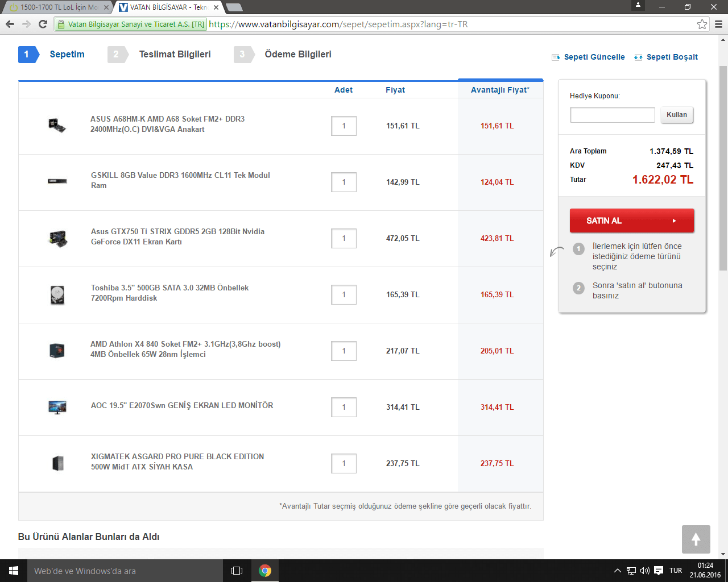The height and width of the screenshot is (582, 728).
Task: Click the Toshiba 500GB harddisk thumbnail
Action: 57,295
